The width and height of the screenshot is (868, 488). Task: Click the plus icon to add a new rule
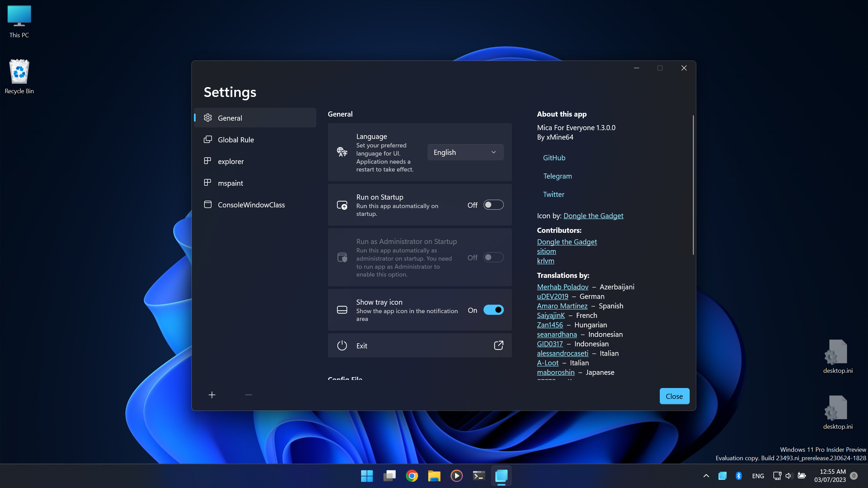[212, 394]
